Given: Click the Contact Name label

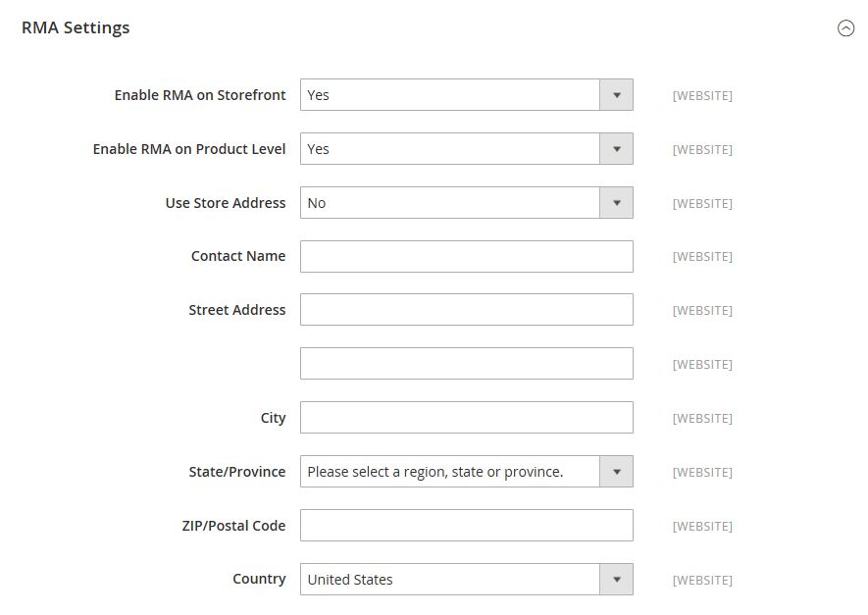Looking at the screenshot, I should (x=238, y=256).
